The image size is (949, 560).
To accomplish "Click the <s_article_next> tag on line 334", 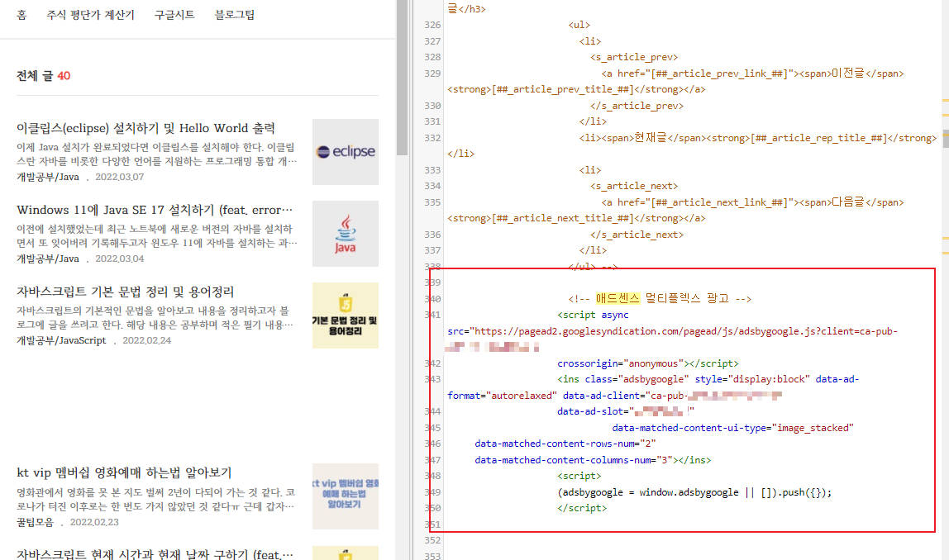I will 634,186.
